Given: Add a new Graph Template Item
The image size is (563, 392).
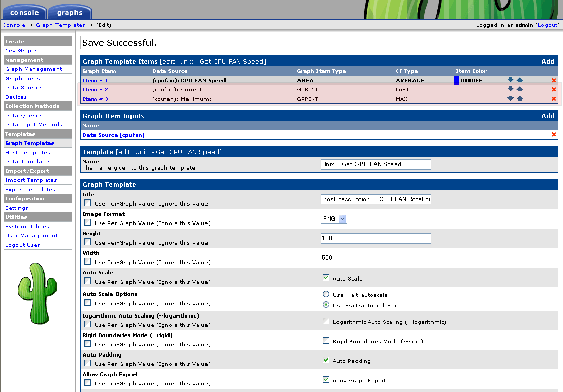Looking at the screenshot, I should point(548,62).
